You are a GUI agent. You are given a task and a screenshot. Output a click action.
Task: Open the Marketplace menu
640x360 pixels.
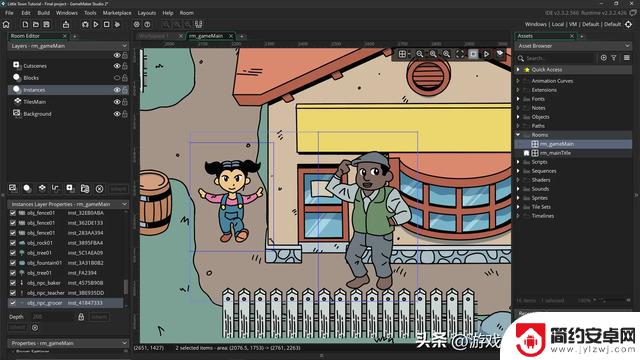click(117, 13)
